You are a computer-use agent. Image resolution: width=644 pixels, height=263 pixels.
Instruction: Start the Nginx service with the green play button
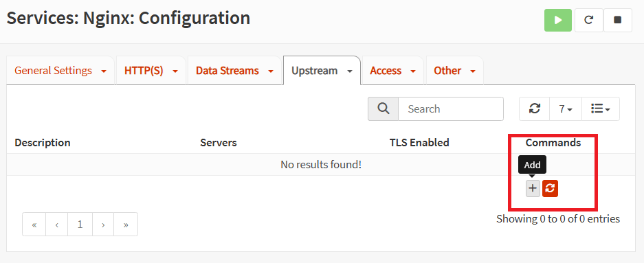[x=558, y=20]
